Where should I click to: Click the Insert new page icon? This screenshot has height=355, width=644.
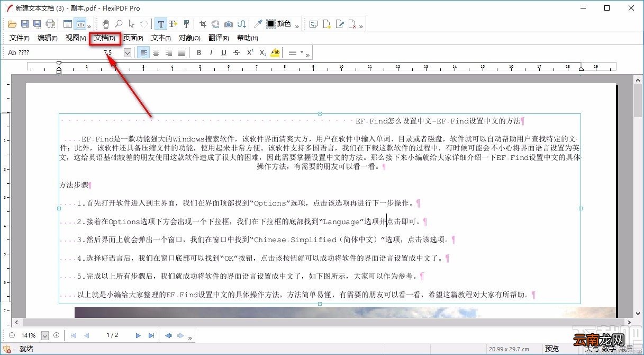[327, 24]
